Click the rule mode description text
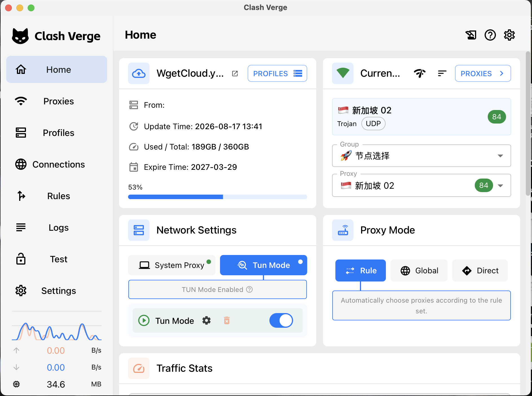The height and width of the screenshot is (396, 532). coord(421,305)
